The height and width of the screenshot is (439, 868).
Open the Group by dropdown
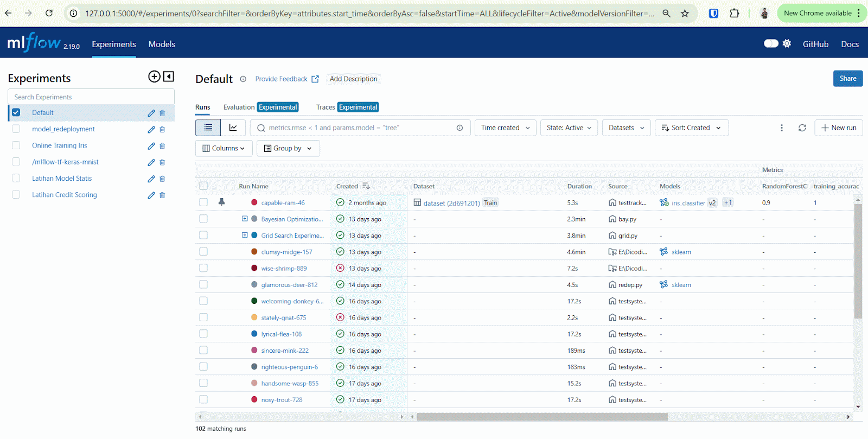[x=288, y=148]
